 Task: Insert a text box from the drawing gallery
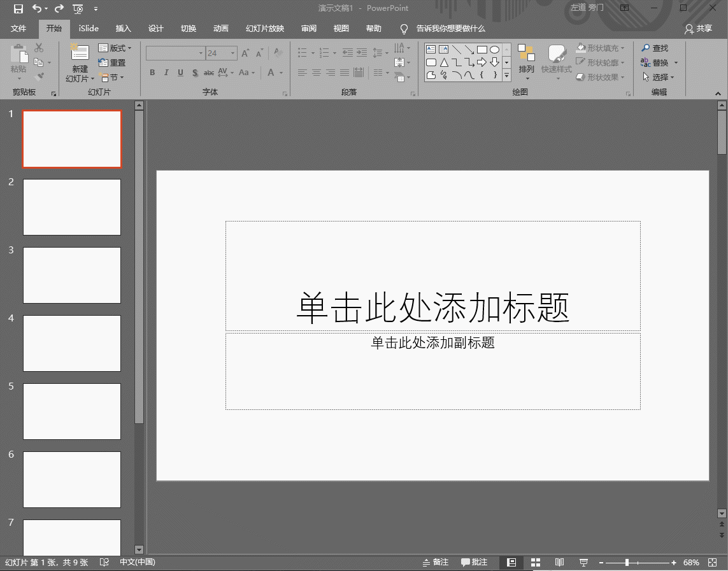click(x=431, y=49)
